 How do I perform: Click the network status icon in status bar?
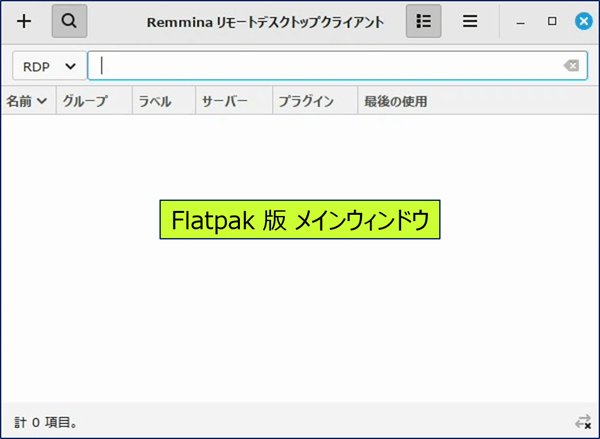point(583,422)
